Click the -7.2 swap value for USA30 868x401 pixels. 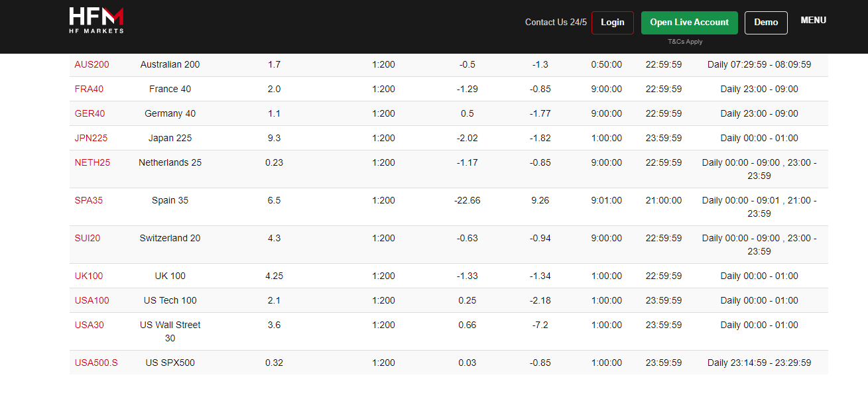coord(540,325)
